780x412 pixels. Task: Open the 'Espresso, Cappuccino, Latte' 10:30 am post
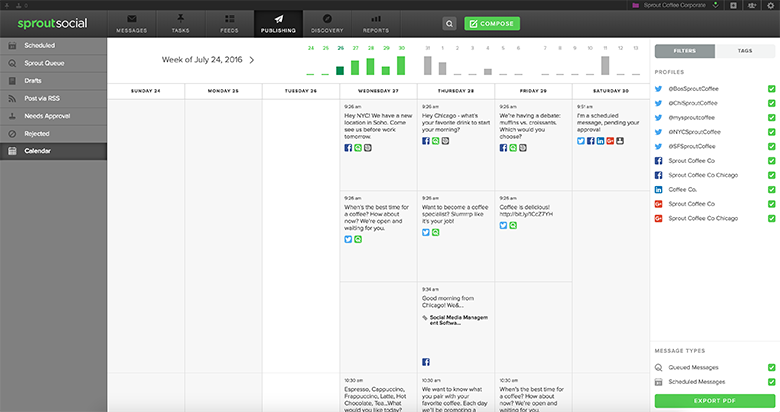click(x=378, y=394)
